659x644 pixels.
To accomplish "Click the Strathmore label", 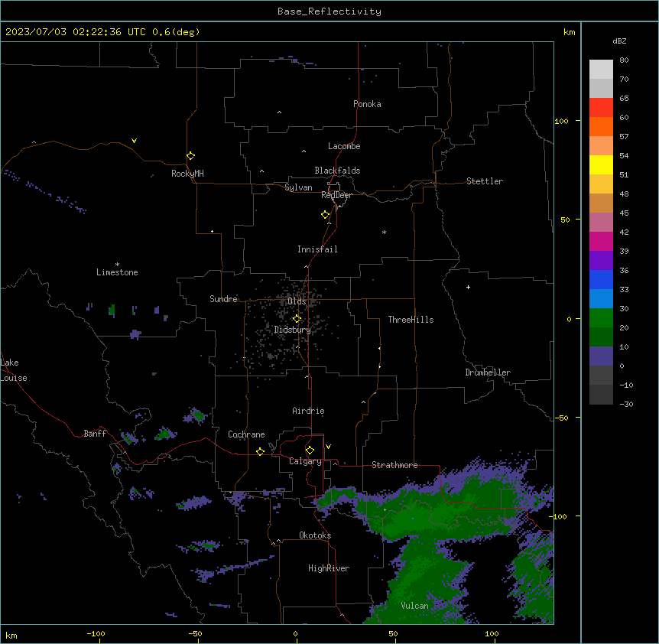I will [x=394, y=465].
